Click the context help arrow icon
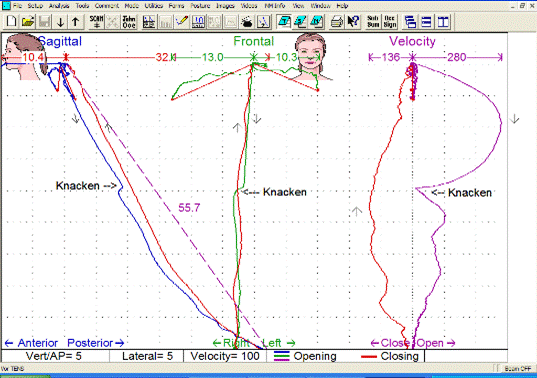Viewport: 537px width, 378px height. coord(353,22)
